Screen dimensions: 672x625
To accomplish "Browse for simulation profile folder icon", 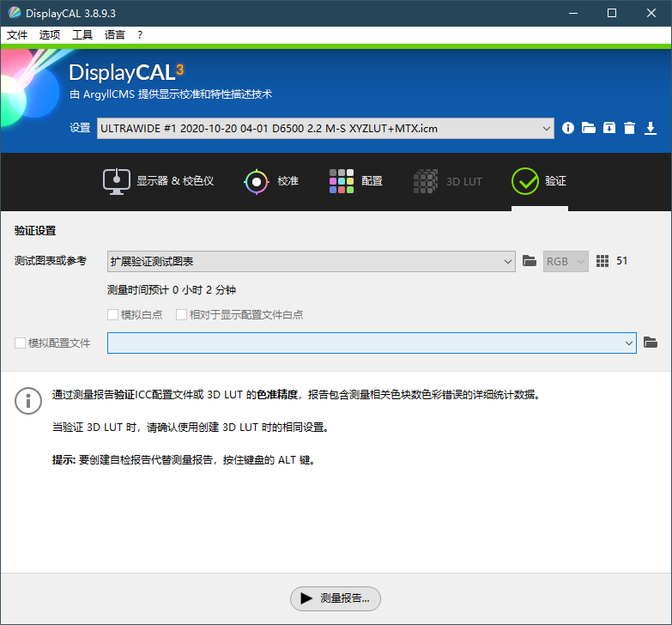I will pos(651,343).
